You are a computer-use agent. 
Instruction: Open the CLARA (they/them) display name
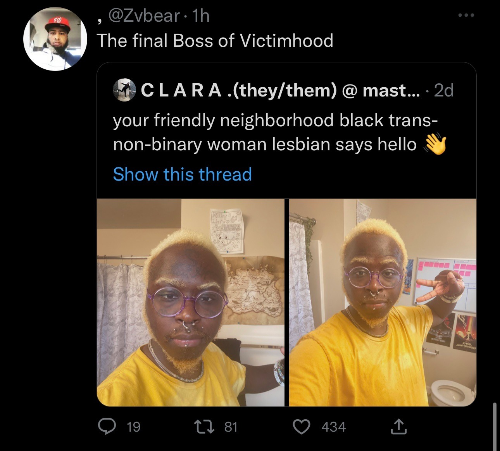(239, 90)
